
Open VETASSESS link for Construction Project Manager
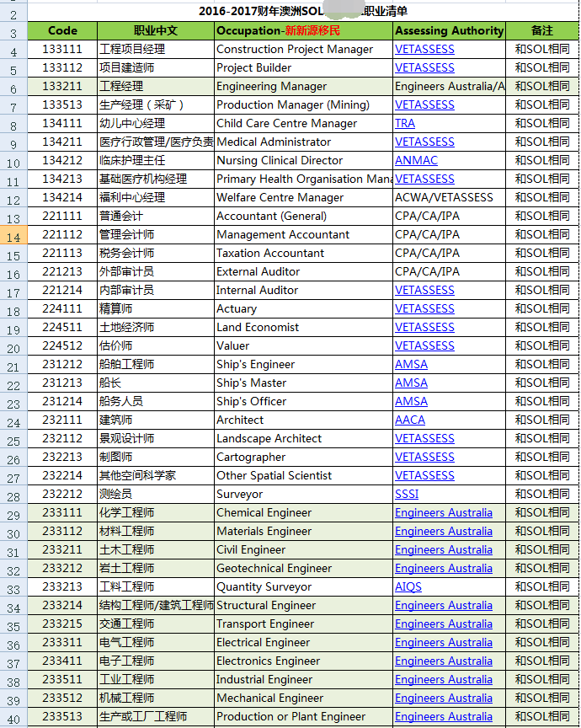424,49
